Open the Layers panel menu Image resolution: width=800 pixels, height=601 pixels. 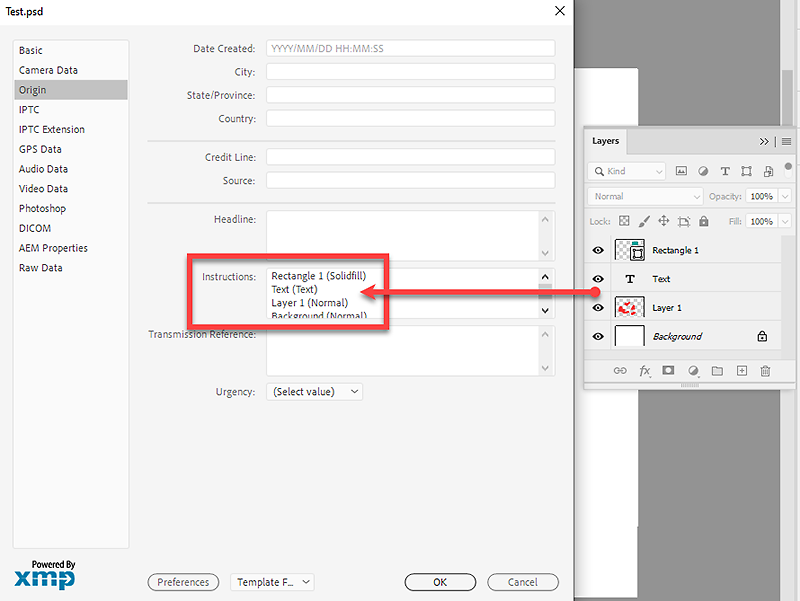click(786, 141)
